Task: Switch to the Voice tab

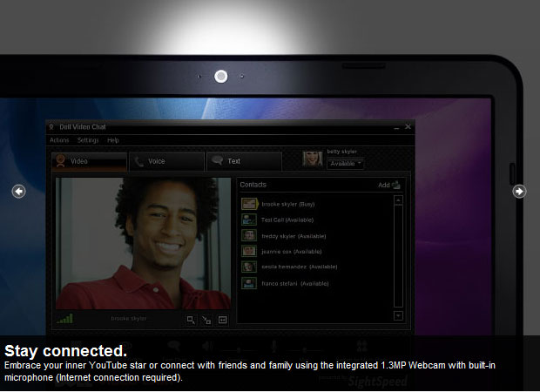Action: click(166, 161)
